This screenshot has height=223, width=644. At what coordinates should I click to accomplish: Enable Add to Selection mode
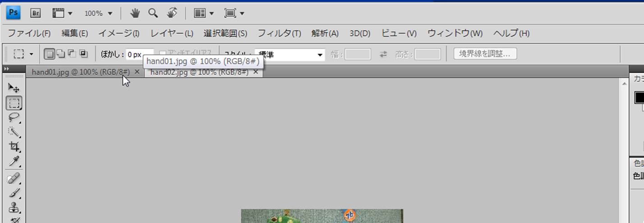(60, 54)
